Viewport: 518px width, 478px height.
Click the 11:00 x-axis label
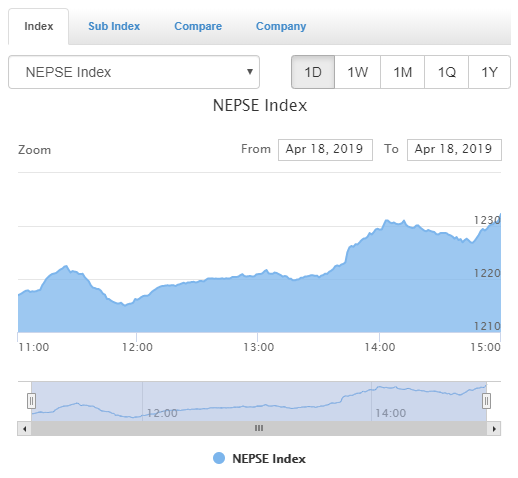(34, 347)
